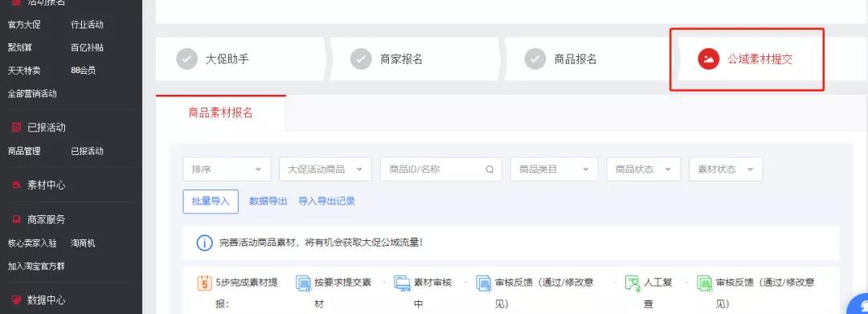Click the 商品ID/名称 search field

[x=441, y=169]
